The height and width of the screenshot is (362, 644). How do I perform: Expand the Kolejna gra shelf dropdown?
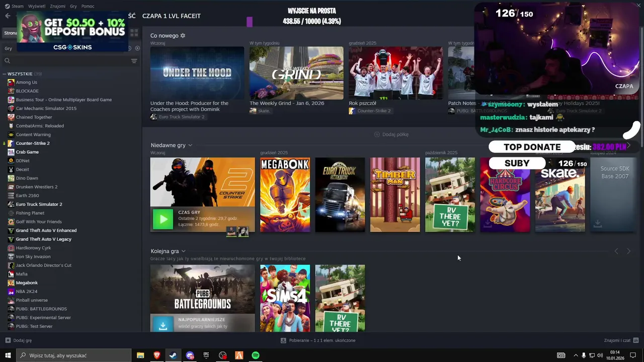(x=183, y=251)
